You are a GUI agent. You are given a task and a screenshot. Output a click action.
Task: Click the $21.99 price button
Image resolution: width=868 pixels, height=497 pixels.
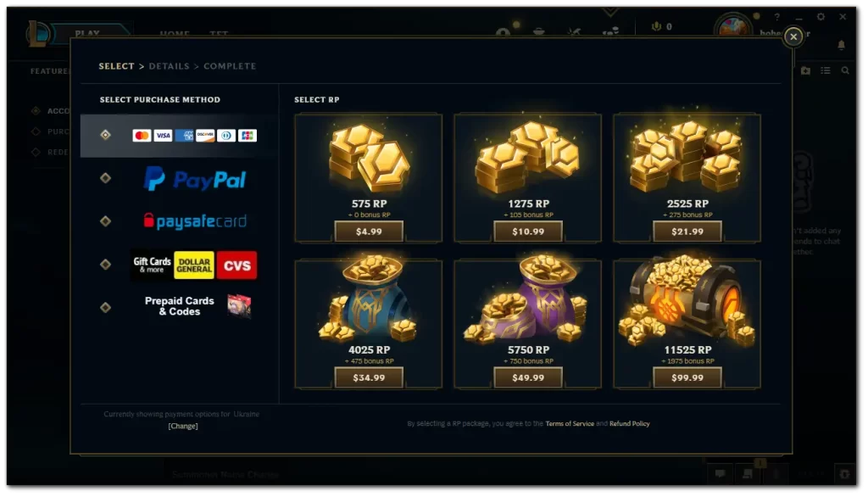click(687, 232)
